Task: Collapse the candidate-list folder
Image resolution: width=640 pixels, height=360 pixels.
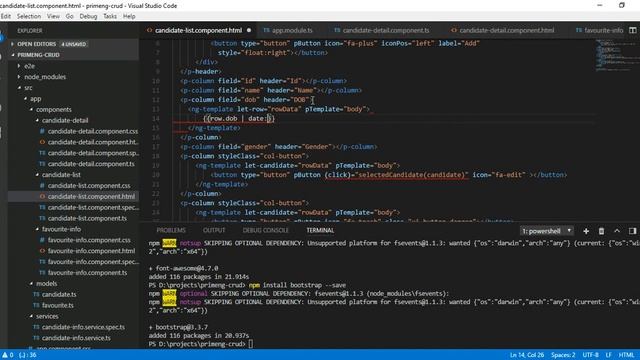Action: pyautogui.click(x=61, y=175)
